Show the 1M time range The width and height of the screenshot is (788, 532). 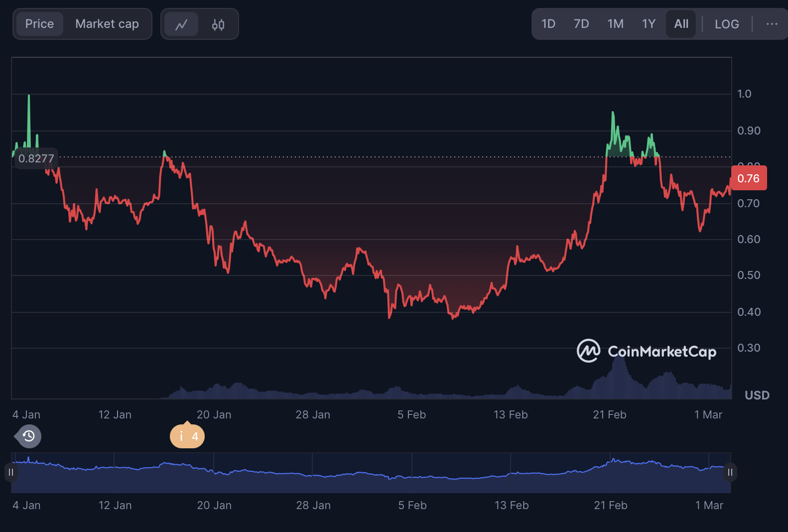click(x=616, y=24)
